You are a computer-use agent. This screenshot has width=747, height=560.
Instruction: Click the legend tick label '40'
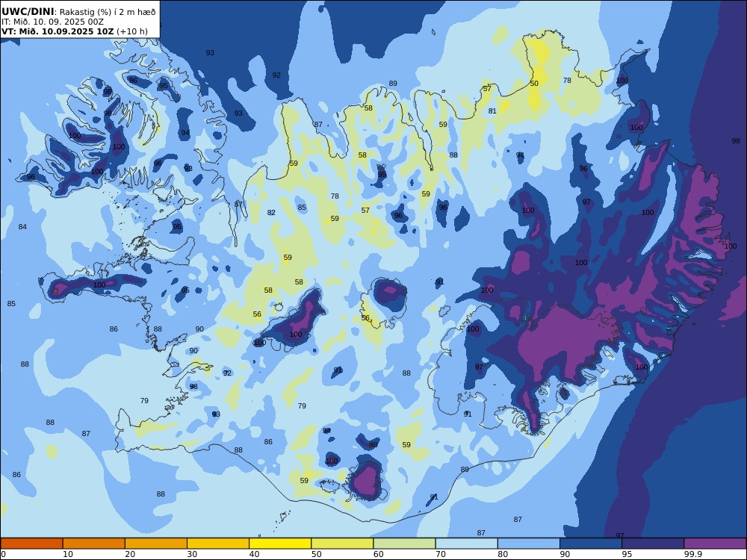255,554
